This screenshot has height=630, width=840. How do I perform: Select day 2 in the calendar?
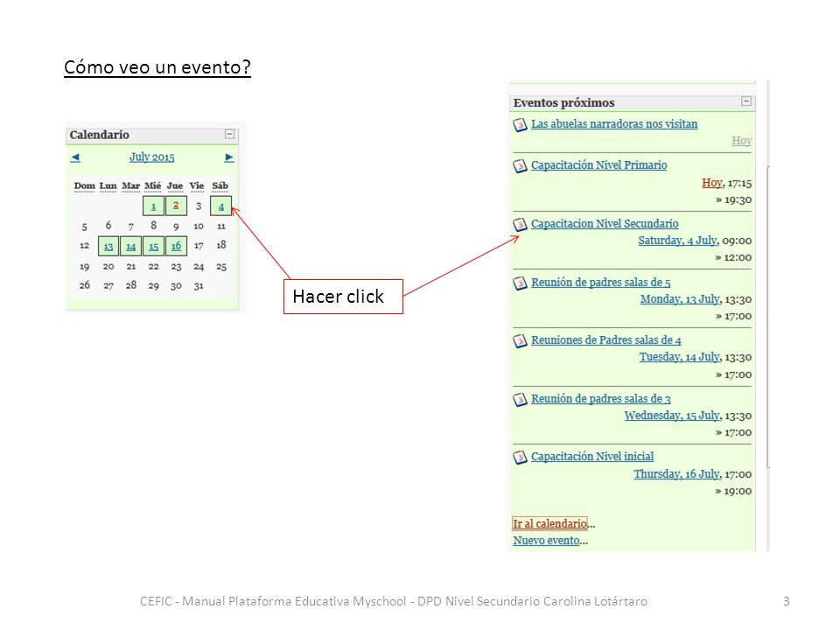176,206
